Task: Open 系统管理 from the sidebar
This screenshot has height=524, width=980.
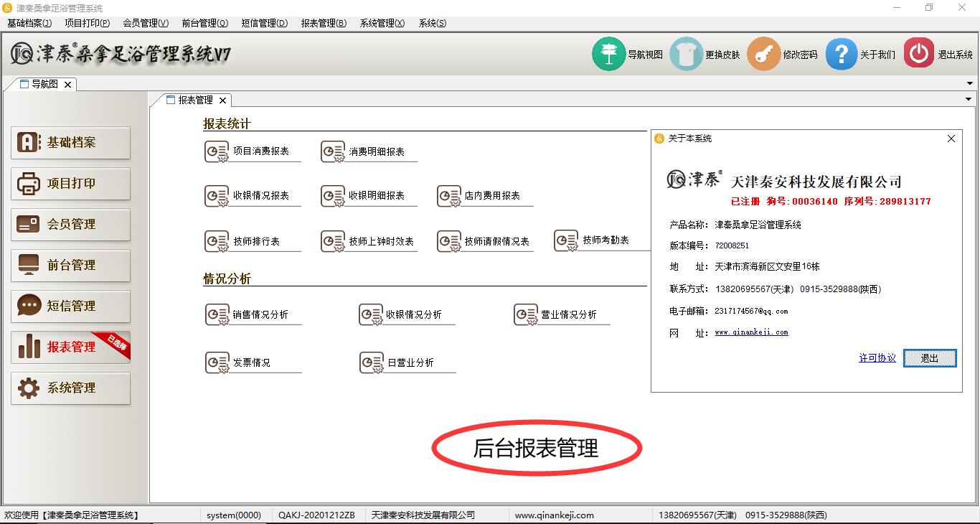Action: pyautogui.click(x=70, y=388)
